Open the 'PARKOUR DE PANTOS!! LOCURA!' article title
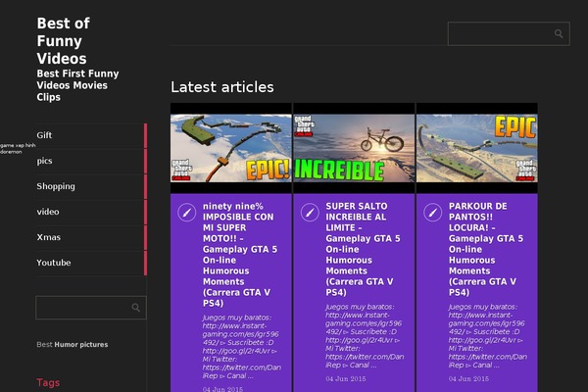 pos(486,249)
